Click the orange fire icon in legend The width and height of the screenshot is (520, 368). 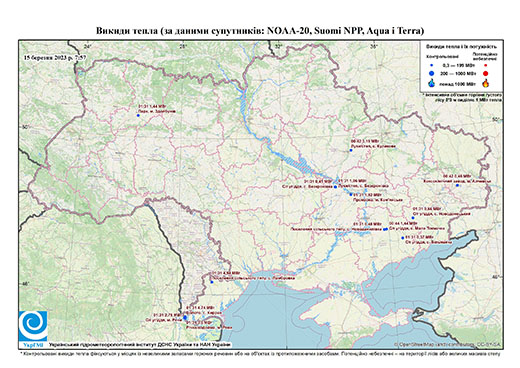(485, 83)
